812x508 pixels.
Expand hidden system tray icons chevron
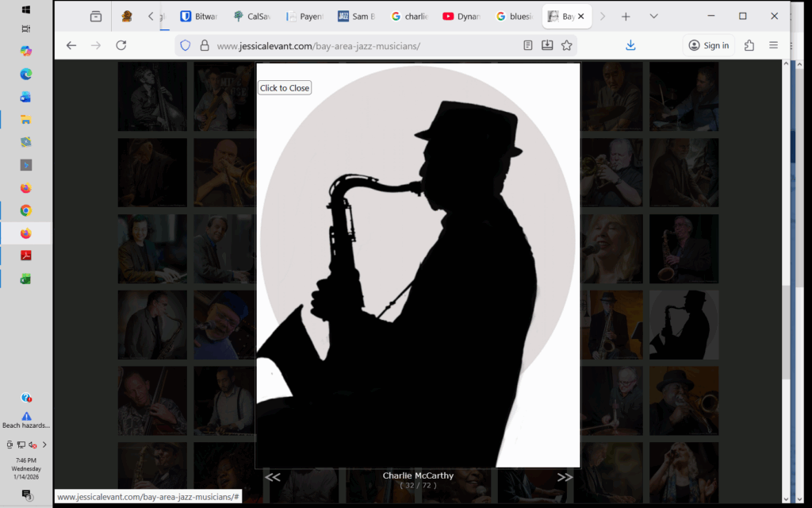[44, 445]
